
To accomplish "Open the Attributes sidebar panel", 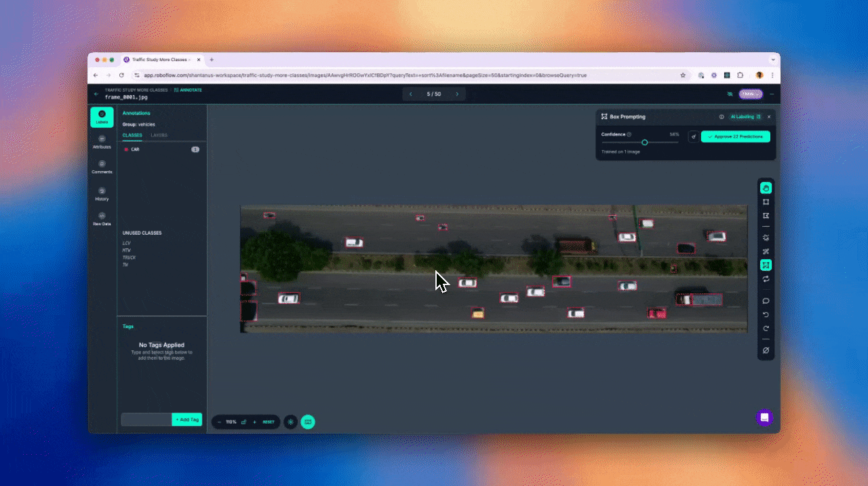I will pos(102,142).
